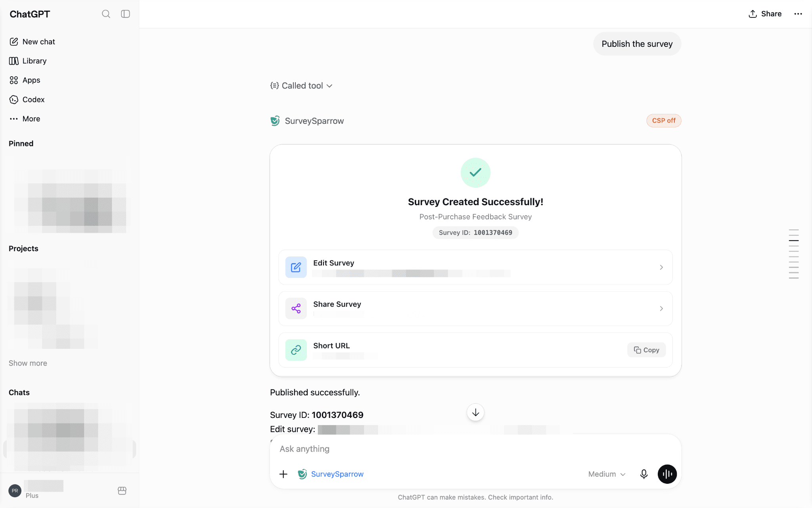Screen dimensions: 812x508
Task: Click the Survey ID 1001370469 badge
Action: point(475,233)
